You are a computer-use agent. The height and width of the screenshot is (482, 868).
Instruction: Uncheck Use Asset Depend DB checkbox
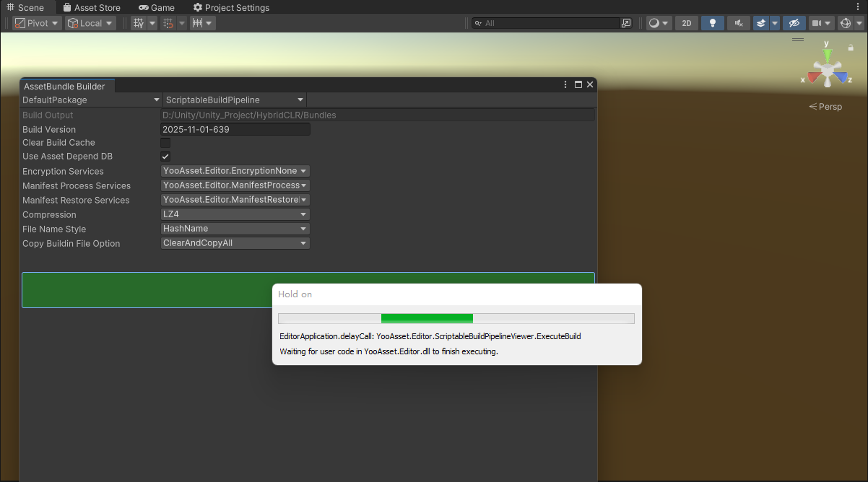pos(165,157)
